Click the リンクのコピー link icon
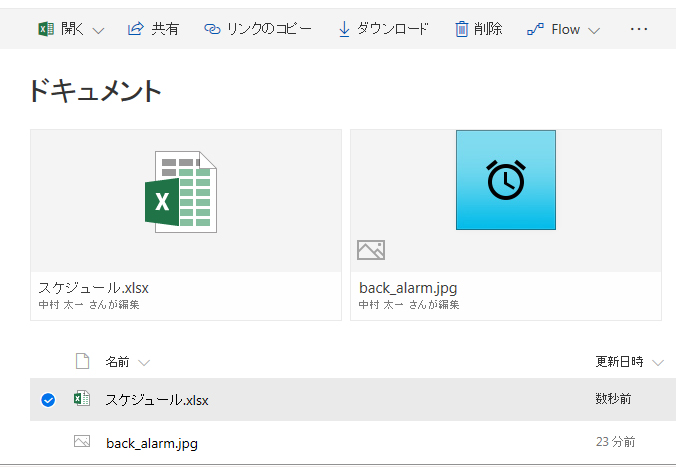 click(212, 29)
